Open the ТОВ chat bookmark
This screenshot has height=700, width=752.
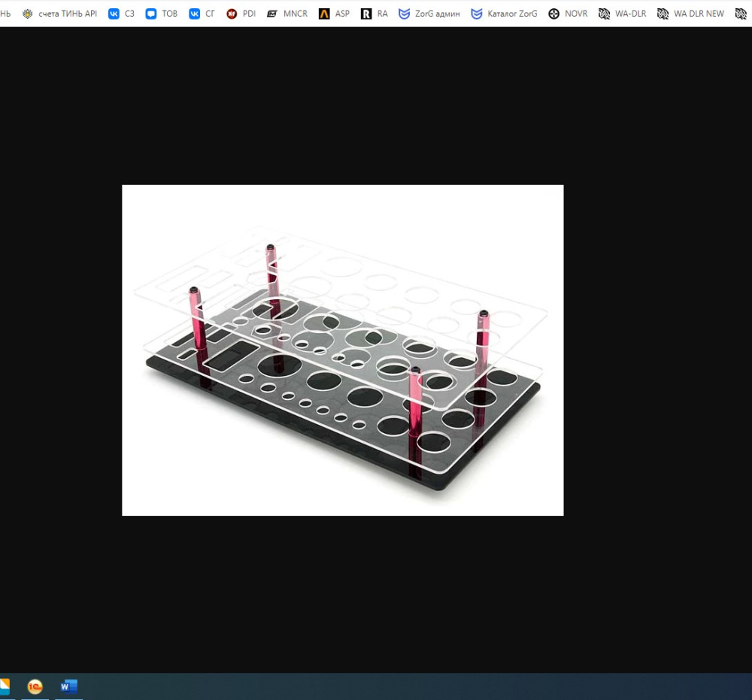pyautogui.click(x=162, y=14)
